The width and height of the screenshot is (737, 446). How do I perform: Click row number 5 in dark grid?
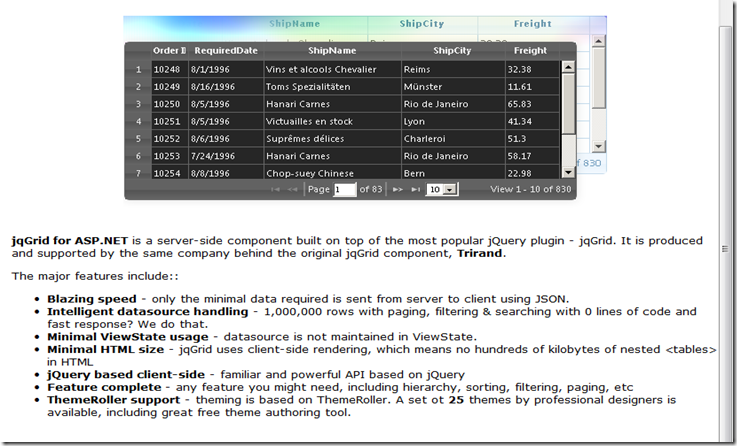point(139,139)
